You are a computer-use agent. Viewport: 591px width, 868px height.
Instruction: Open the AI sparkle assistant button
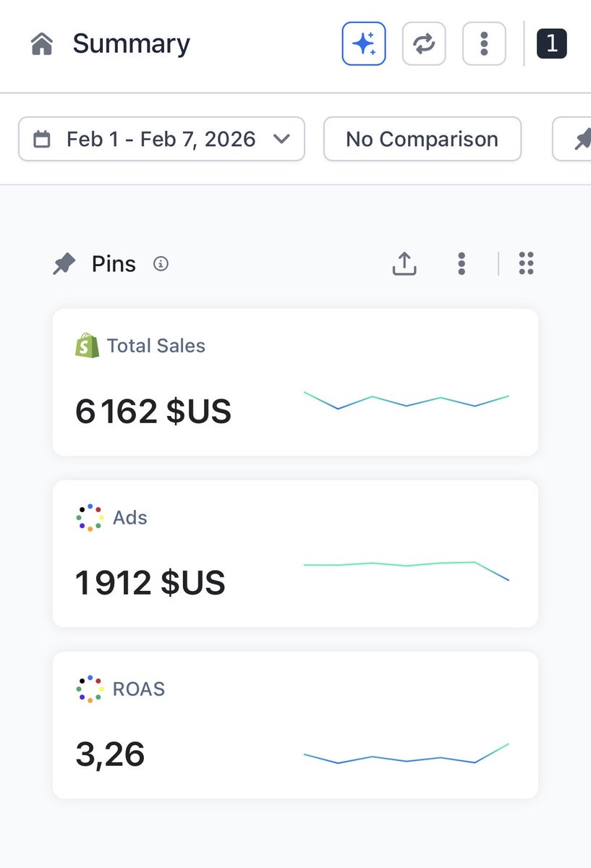[364, 43]
